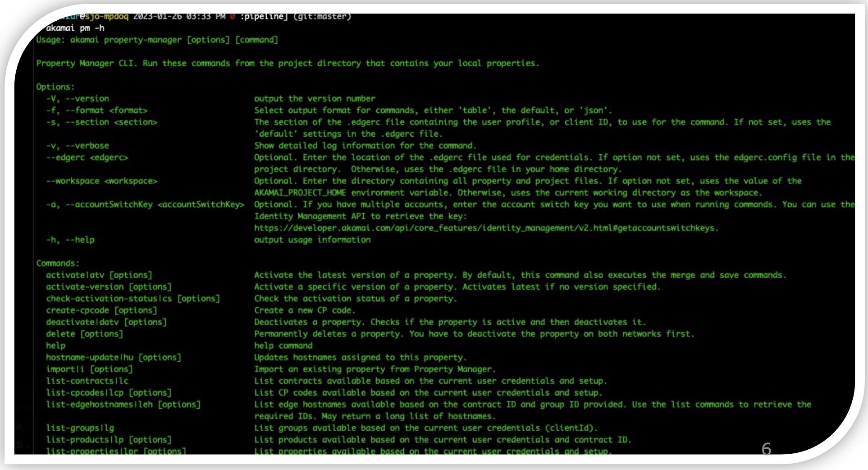Open the developer.akamai.com identity management URL
Viewport: 868px width, 470px height.
[x=486, y=228]
